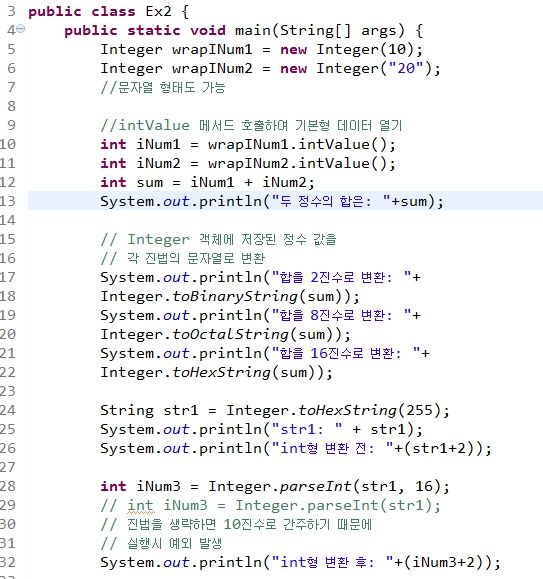Click 'int sum = iNum1 + iNum2;' line
Image resolution: width=543 pixels, height=579 pixels.
click(x=207, y=182)
